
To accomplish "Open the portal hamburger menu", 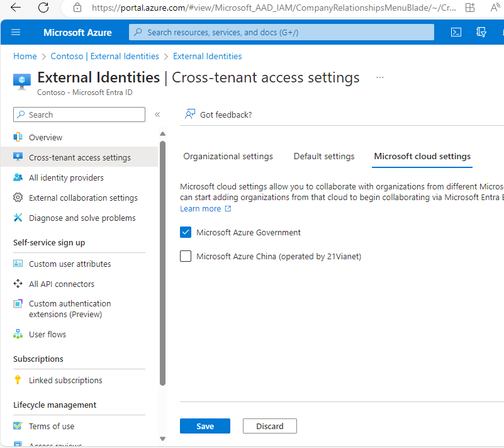I will pyautogui.click(x=16, y=32).
